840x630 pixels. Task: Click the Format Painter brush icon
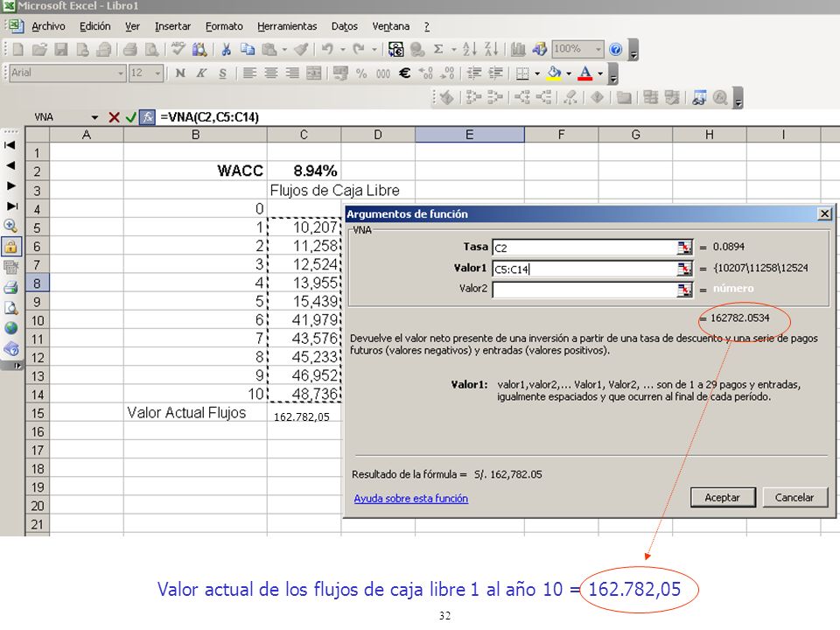[x=302, y=49]
